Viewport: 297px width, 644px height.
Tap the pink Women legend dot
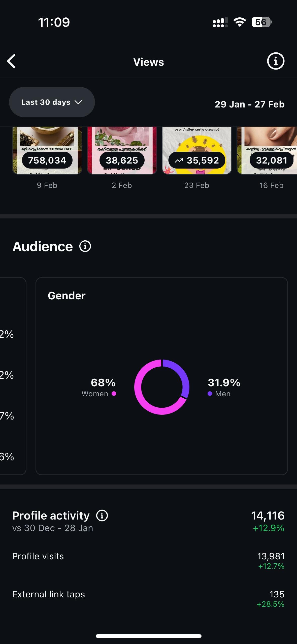click(x=114, y=394)
